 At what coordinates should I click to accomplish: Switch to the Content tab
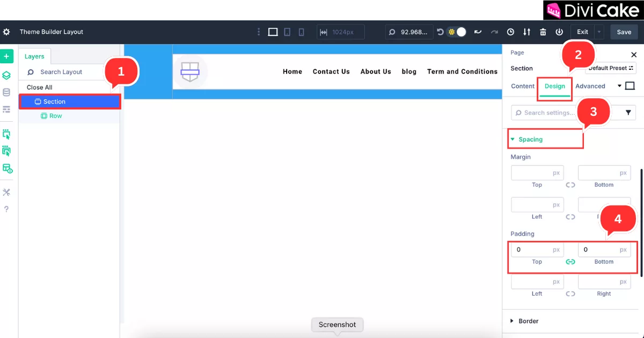point(523,86)
